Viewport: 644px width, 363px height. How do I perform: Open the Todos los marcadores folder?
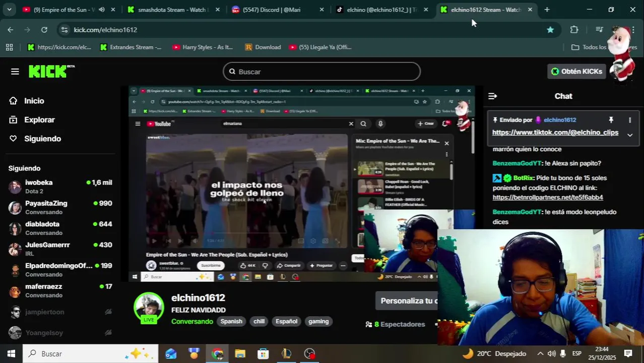click(x=604, y=47)
